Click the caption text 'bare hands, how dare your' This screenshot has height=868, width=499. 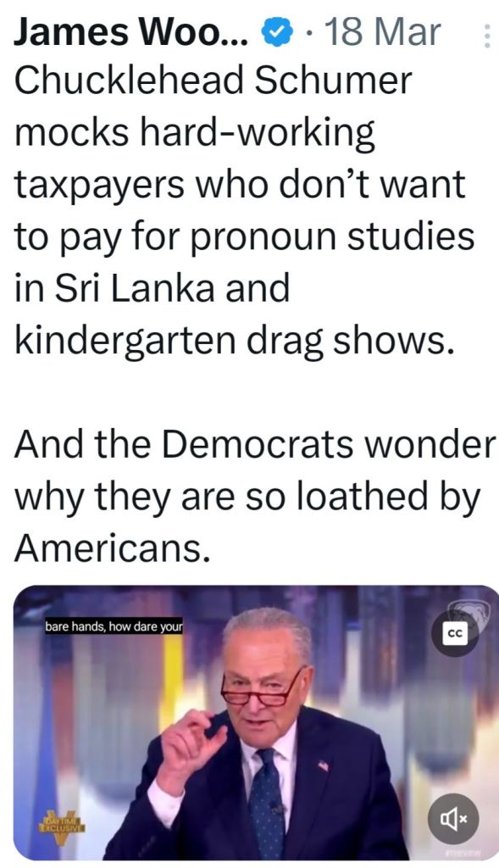click(114, 626)
